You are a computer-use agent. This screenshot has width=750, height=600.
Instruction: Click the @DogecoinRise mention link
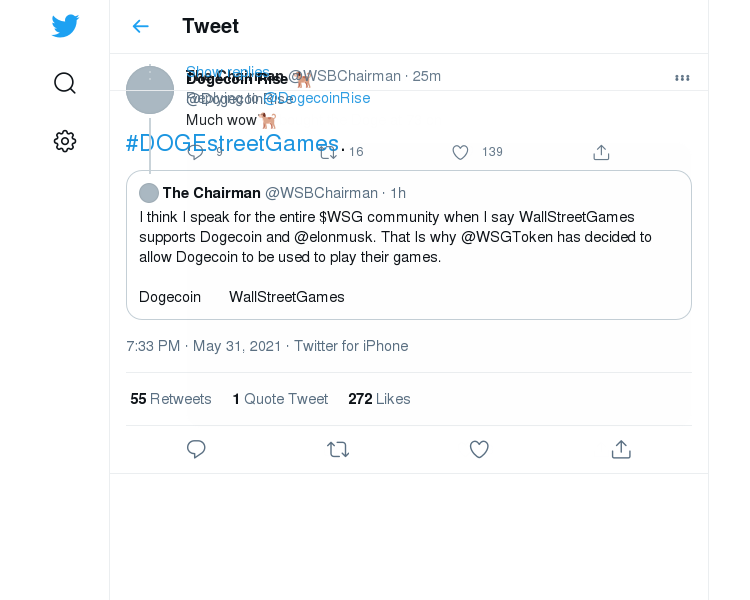[317, 98]
